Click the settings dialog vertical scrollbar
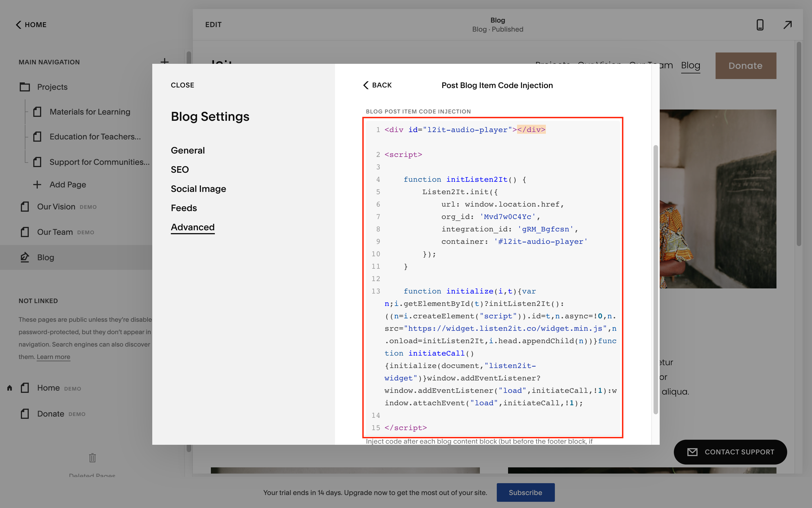The image size is (812, 508). tap(655, 279)
